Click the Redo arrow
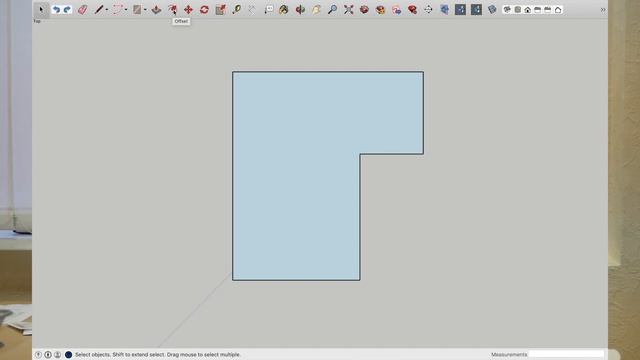 [67, 9]
